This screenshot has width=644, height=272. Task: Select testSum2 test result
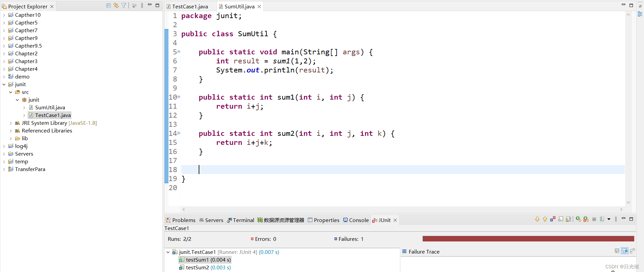pyautogui.click(x=205, y=267)
